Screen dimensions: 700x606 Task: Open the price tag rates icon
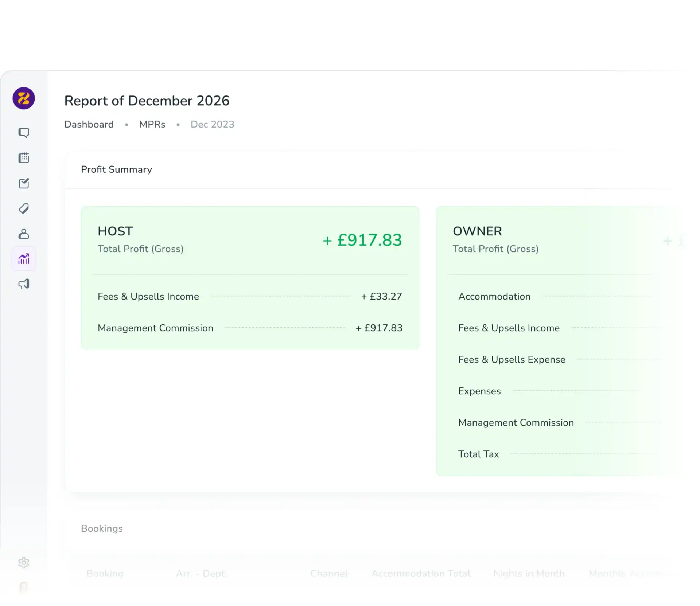coord(24,208)
